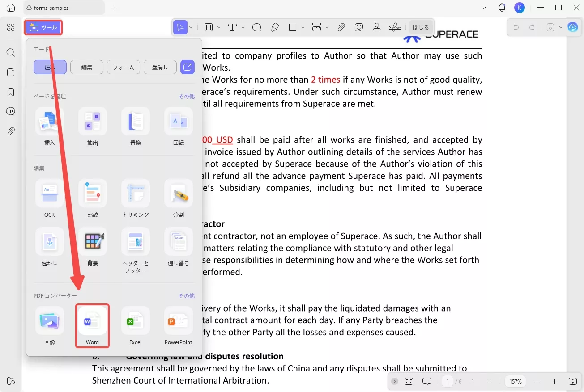Go to the home screen icon
Screen dimensions: 584x392
11,8
